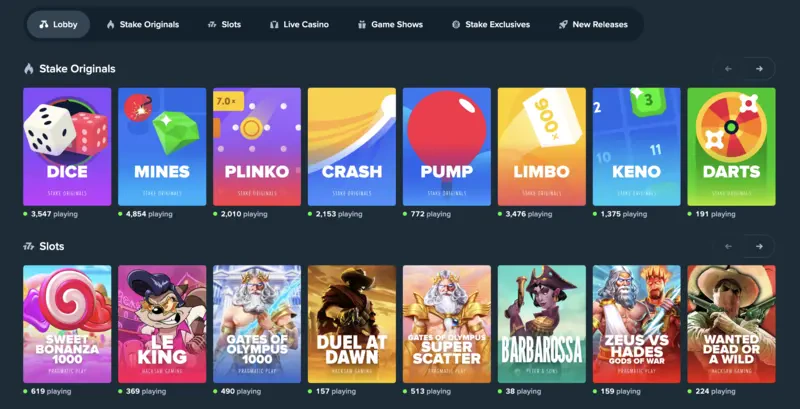Click the "3,476 playing" count under Limbo
The height and width of the screenshot is (409, 800).
529,214
